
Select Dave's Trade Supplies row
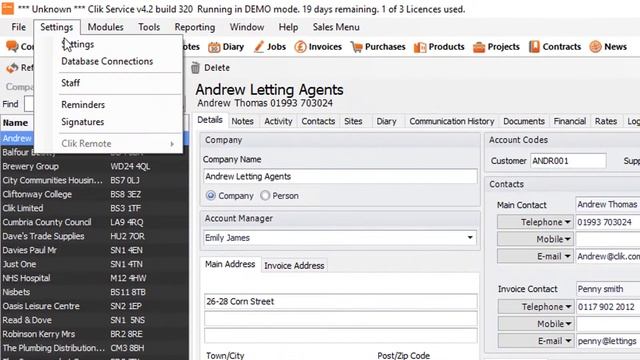(x=94, y=236)
